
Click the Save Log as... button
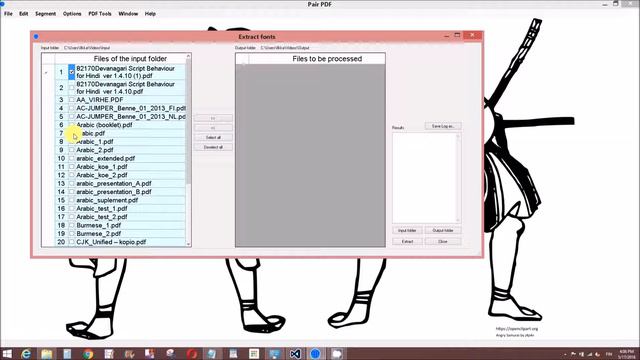(443, 126)
